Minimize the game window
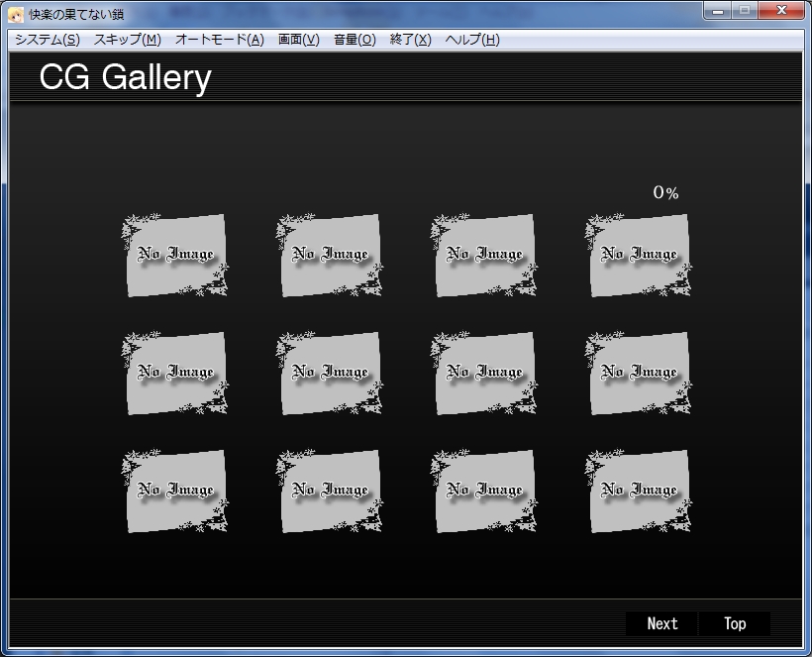 pyautogui.click(x=718, y=11)
